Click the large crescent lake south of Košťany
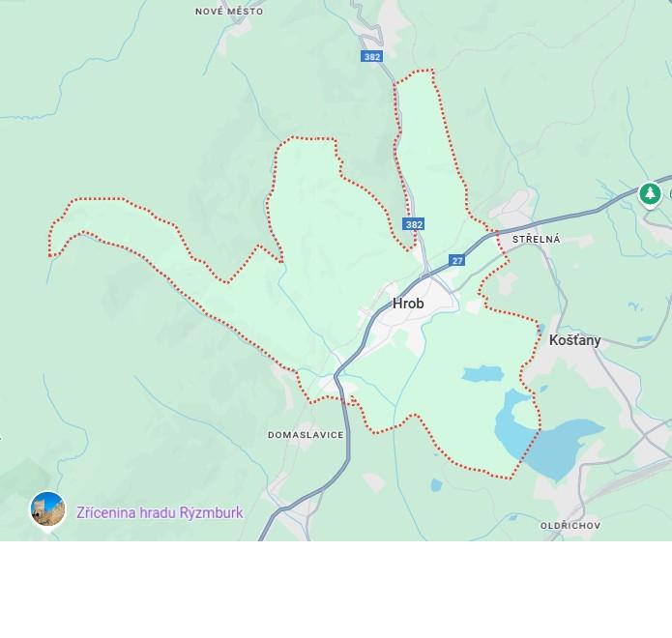Screen dimensions: 672x638 (x=553, y=449)
